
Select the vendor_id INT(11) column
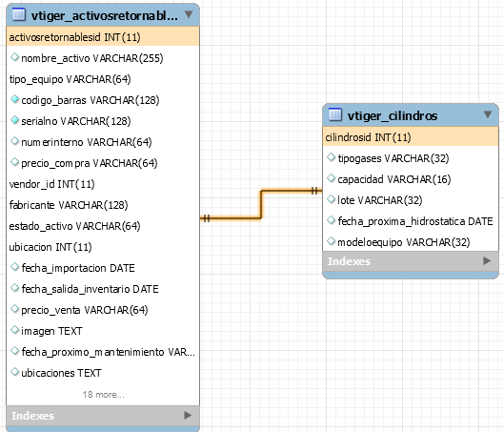(103, 184)
